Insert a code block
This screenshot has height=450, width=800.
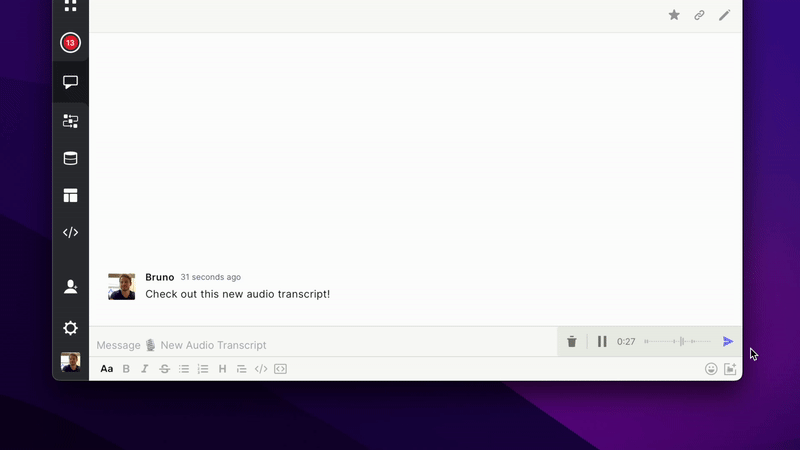281,369
